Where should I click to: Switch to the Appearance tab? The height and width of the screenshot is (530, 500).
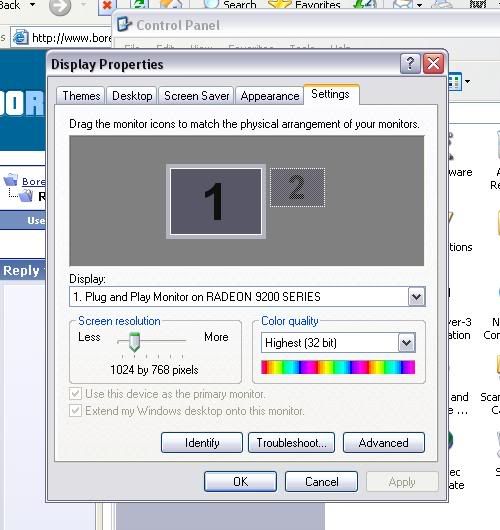pos(270,96)
